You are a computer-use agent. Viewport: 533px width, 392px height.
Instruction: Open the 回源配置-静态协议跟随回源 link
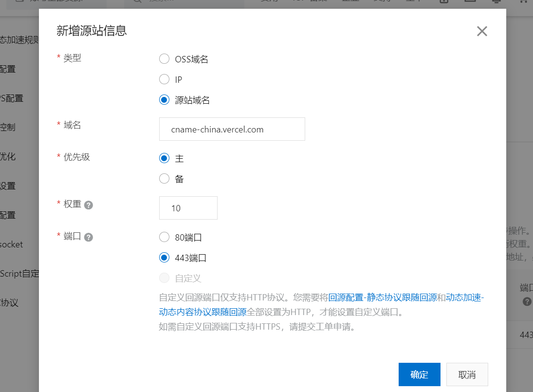[382, 298]
